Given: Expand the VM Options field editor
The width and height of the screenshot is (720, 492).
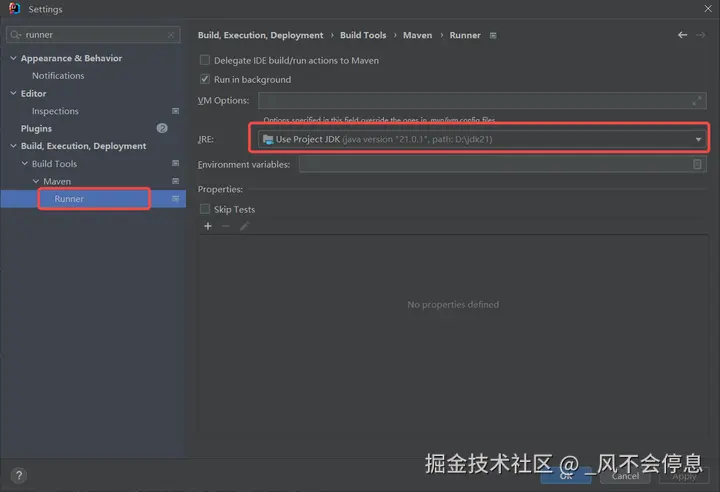Looking at the screenshot, I should click(x=697, y=101).
